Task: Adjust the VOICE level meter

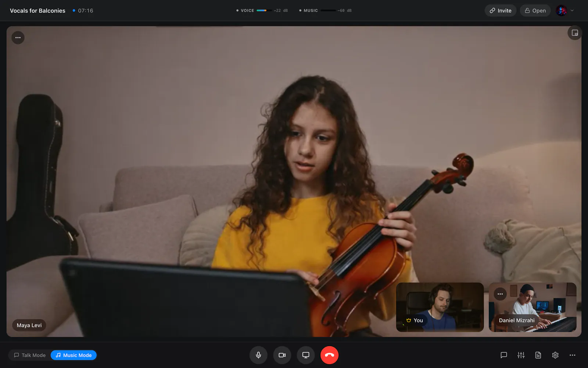Action: pos(264,11)
